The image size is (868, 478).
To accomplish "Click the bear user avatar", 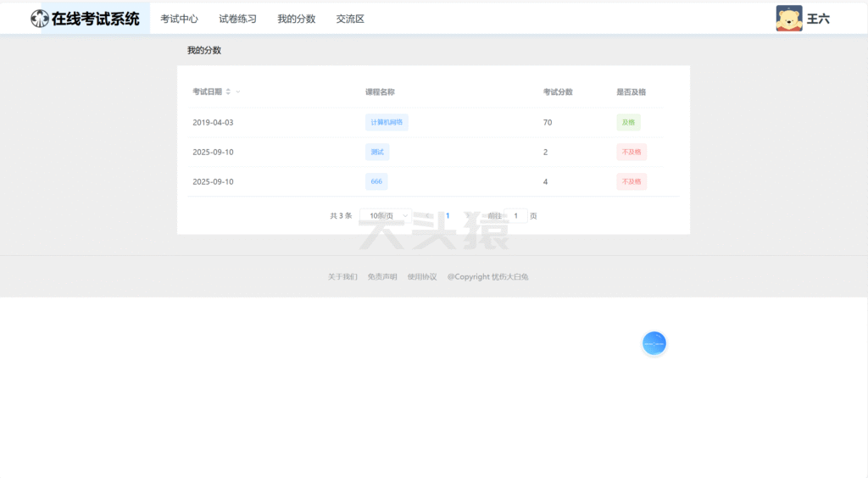I will (789, 19).
